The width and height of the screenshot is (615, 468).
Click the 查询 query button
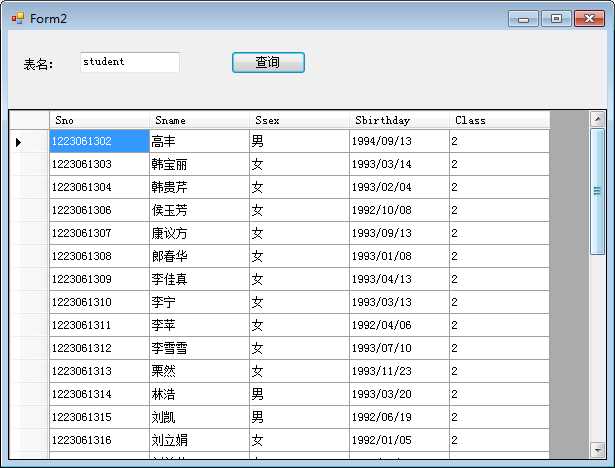pyautogui.click(x=268, y=63)
